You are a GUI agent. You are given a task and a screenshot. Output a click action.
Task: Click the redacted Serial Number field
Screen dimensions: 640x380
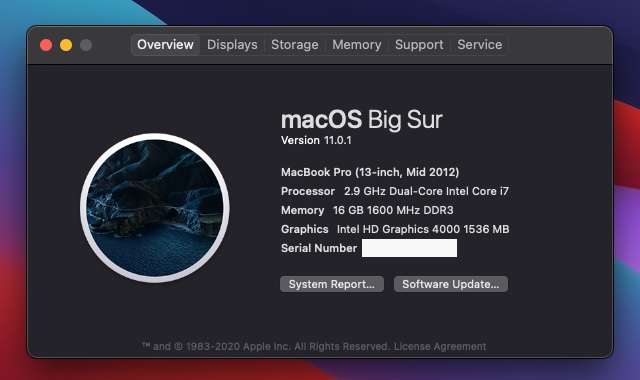pos(409,248)
